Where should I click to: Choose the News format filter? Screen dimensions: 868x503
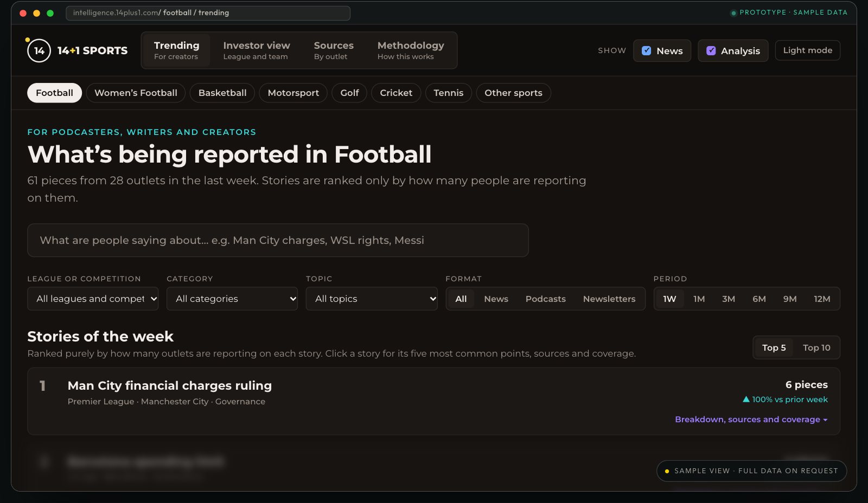(496, 299)
